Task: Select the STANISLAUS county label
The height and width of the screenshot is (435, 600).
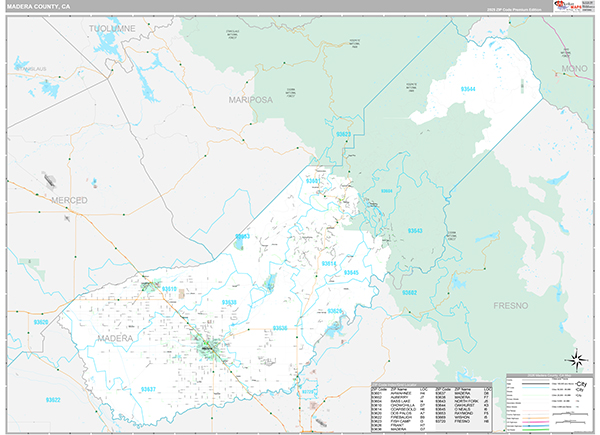Action: (31, 69)
